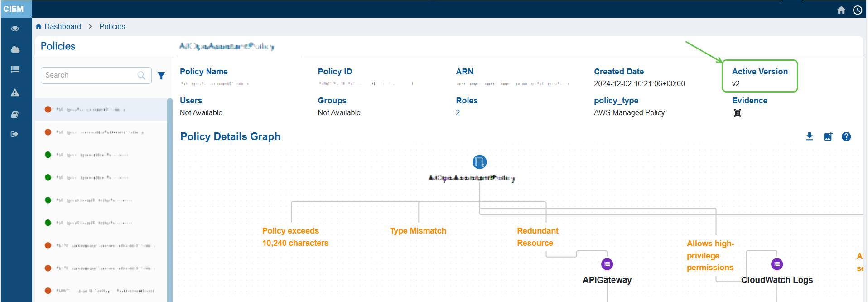Open the clock history icon

[x=858, y=10]
